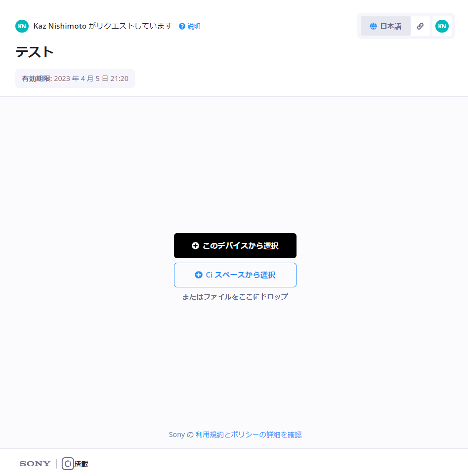Open the 日本語 language dropdown
This screenshot has width=468, height=476.
(x=385, y=26)
